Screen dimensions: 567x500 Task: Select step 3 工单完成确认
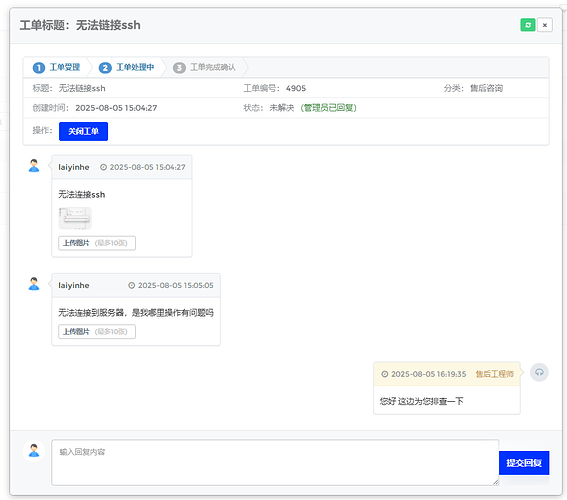[x=204, y=67]
